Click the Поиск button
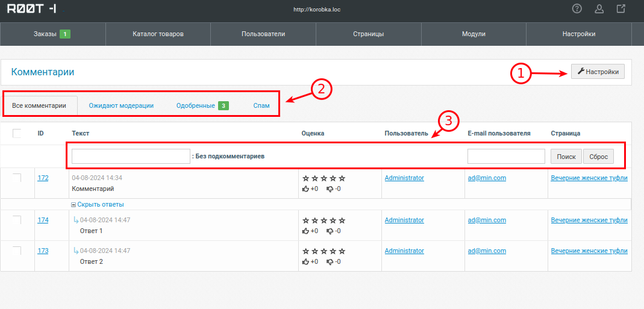This screenshot has width=644, height=309. [x=566, y=157]
